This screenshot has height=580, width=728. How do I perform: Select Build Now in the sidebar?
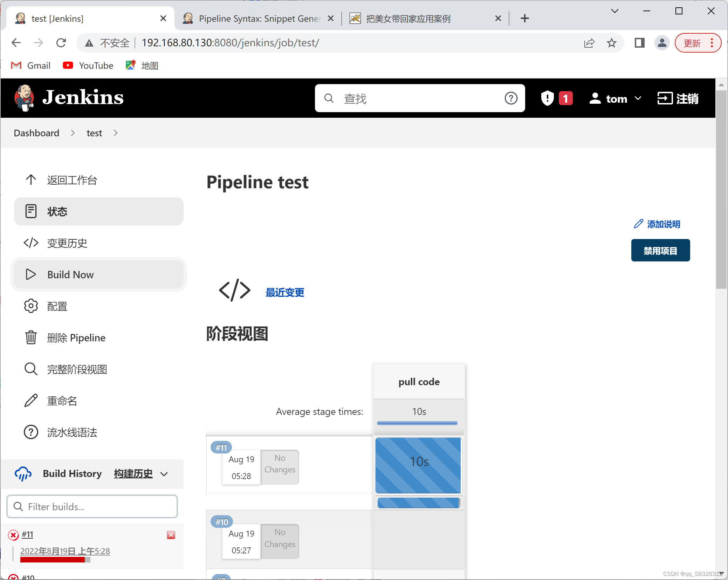click(70, 275)
